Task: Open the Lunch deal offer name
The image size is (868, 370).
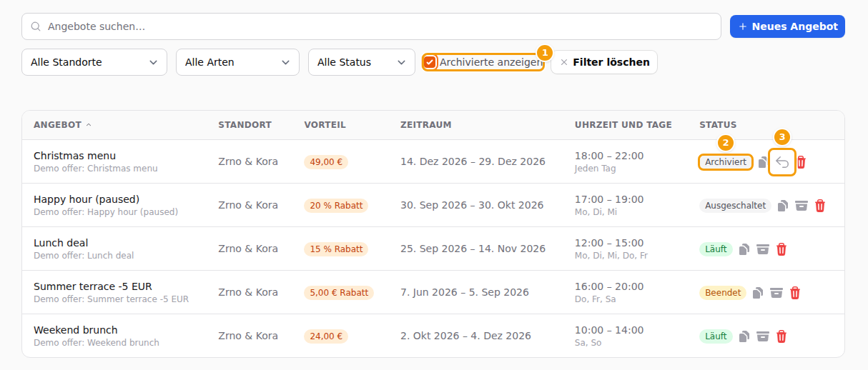Action: coord(61,243)
